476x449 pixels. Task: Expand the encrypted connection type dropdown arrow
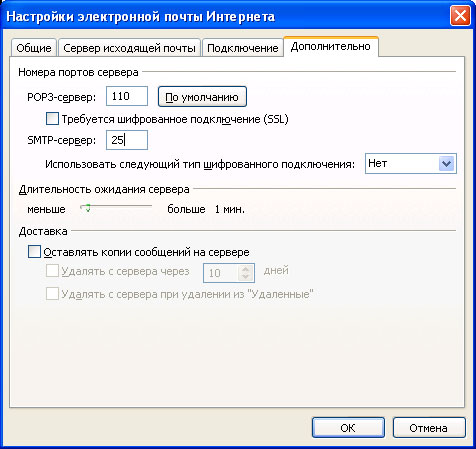coord(446,164)
